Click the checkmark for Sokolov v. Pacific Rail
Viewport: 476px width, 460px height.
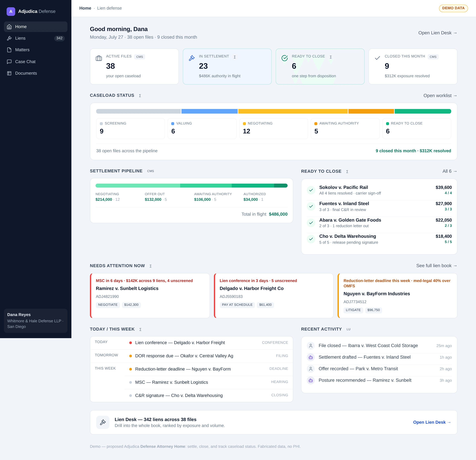311,190
